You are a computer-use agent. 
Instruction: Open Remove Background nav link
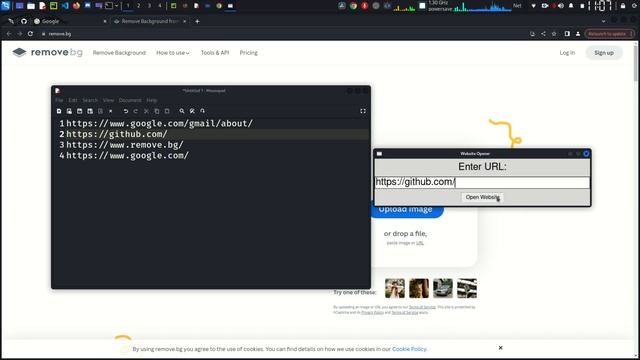pos(119,53)
